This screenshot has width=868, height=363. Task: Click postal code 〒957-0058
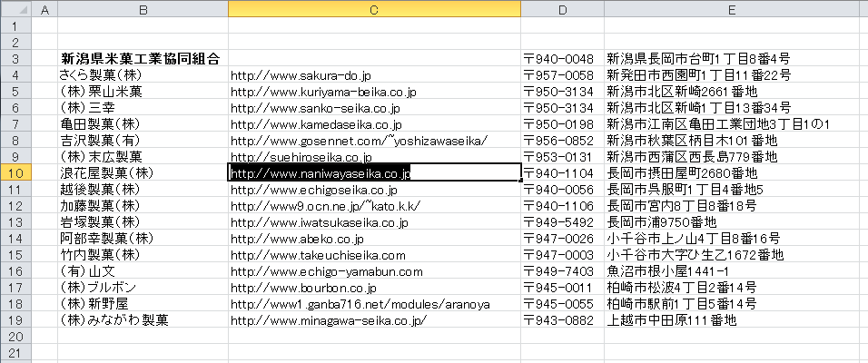[x=558, y=75]
